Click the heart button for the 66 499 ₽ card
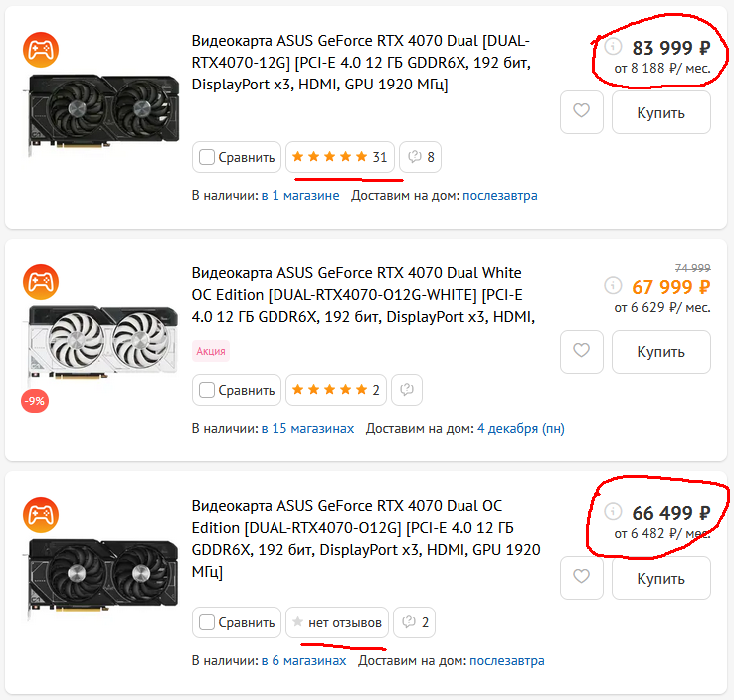The height and width of the screenshot is (700, 734). click(x=582, y=578)
